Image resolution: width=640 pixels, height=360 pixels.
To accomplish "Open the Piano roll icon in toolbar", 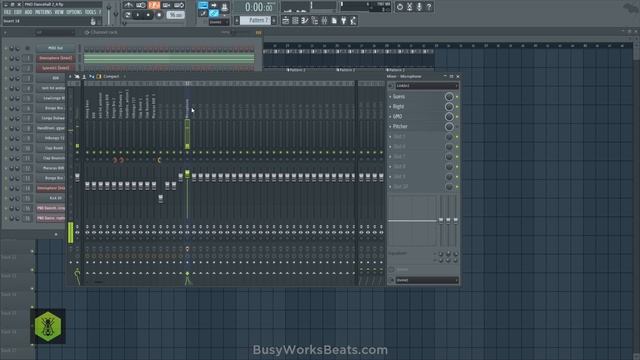I will click(x=304, y=20).
